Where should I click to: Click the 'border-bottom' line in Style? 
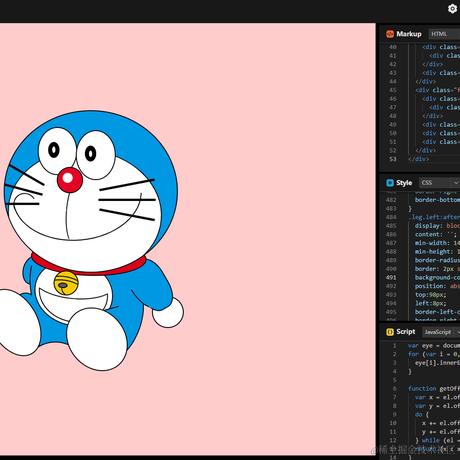[437, 200]
